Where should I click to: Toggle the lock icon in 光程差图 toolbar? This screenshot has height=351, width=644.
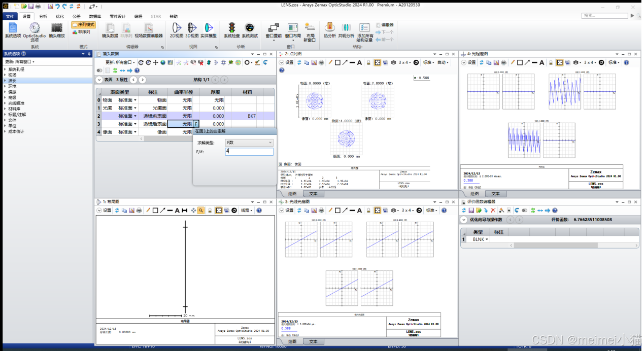[551, 62]
